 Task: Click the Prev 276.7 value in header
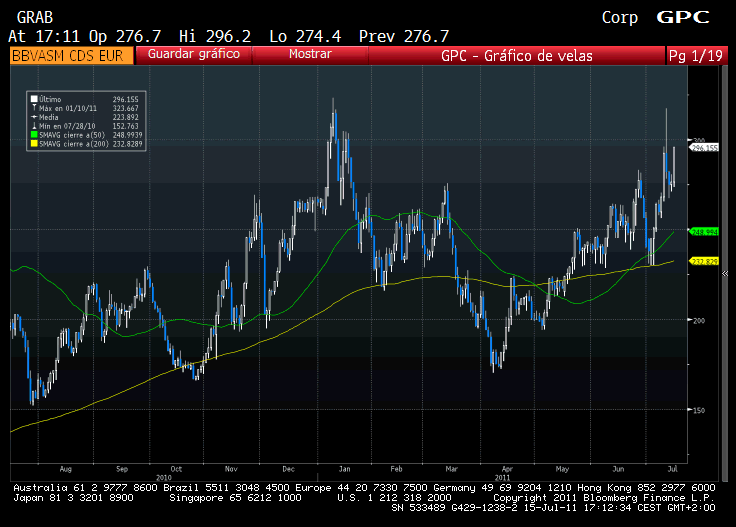pyautogui.click(x=404, y=36)
